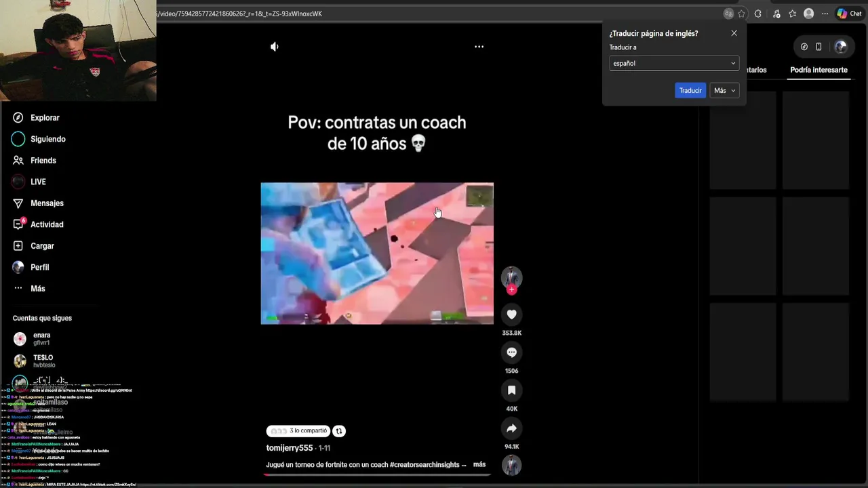This screenshot has width=868, height=488.
Task: Open the tomijerry555 profile link
Action: click(x=290, y=448)
